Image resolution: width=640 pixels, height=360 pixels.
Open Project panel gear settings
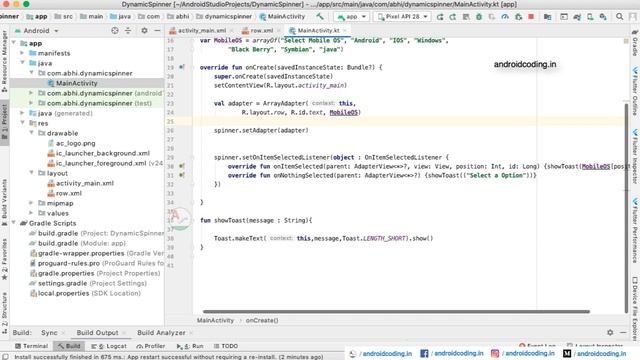click(x=144, y=31)
